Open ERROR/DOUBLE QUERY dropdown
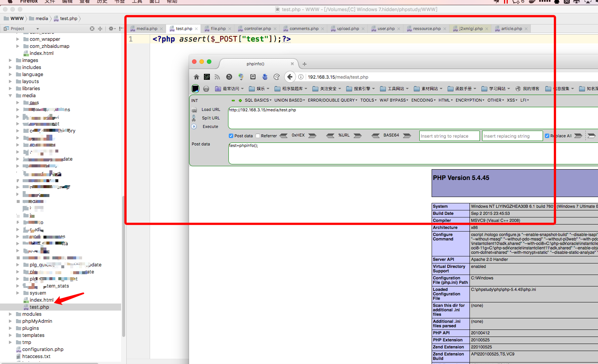Viewport: 598px width, 364px height. pyautogui.click(x=332, y=100)
